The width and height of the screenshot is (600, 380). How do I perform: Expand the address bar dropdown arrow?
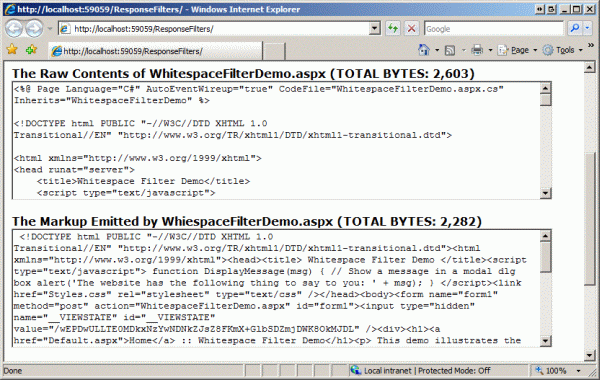click(x=375, y=29)
